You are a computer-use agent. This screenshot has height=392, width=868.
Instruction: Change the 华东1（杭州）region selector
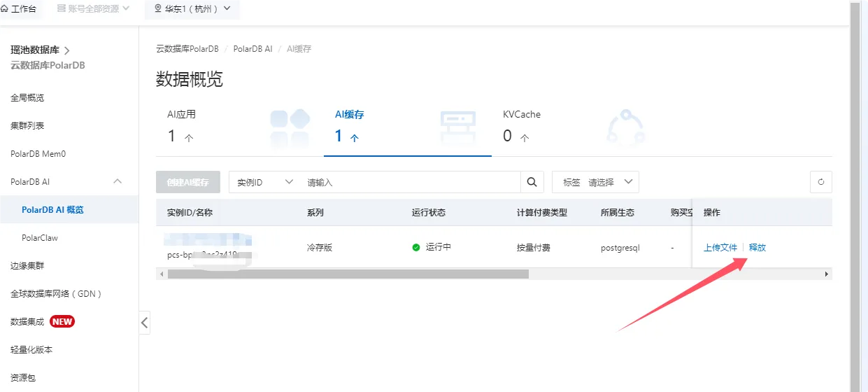192,9
